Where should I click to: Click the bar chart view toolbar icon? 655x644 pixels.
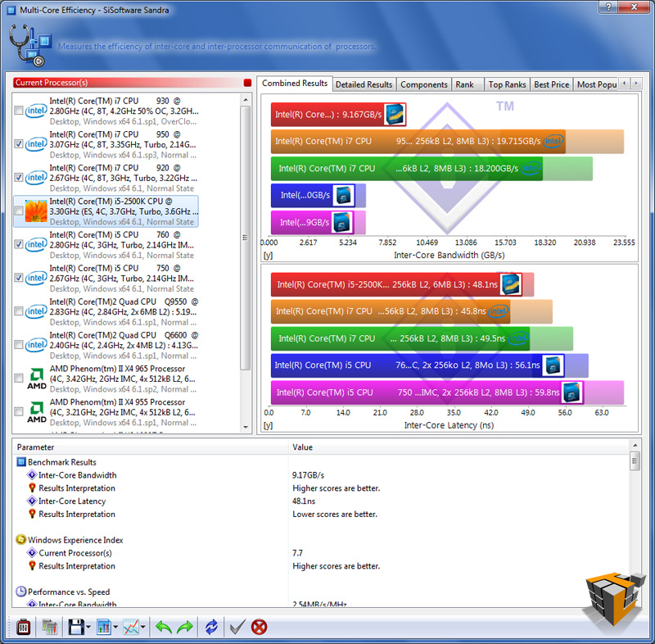point(104,627)
